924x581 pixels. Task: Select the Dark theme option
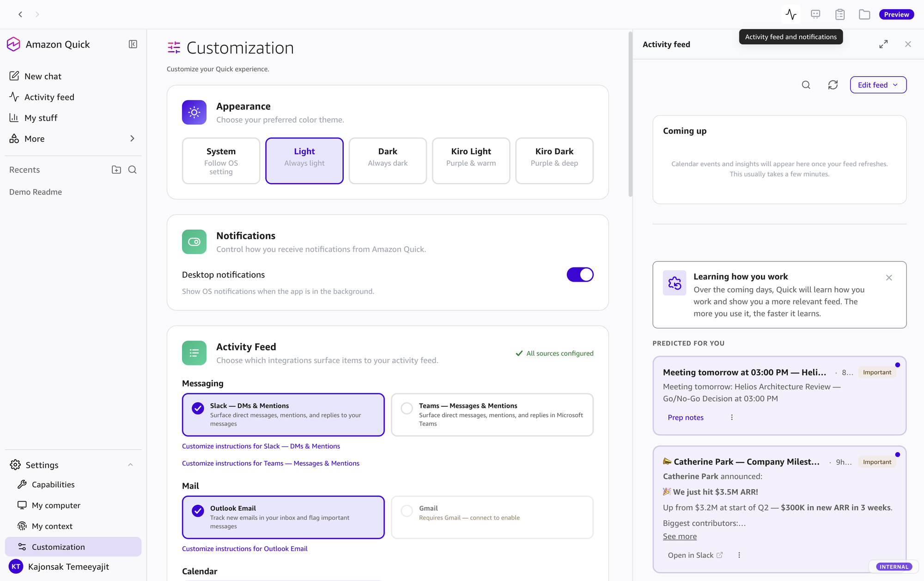tap(388, 161)
